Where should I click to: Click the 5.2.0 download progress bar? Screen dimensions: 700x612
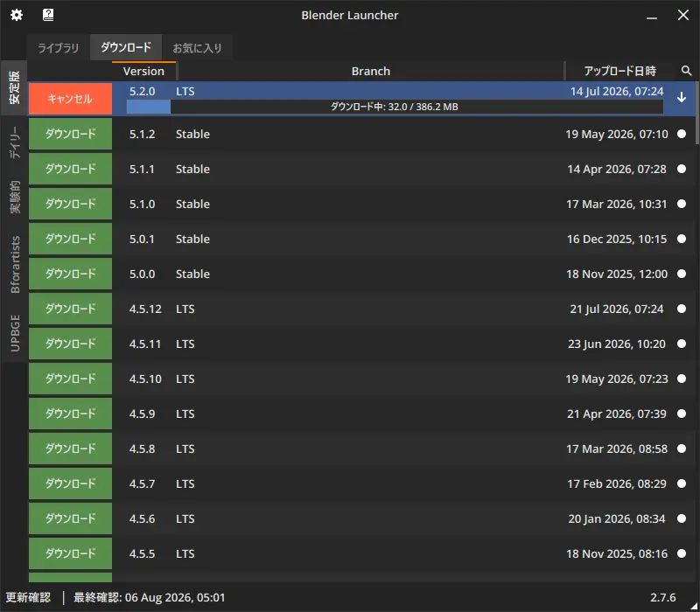pos(395,107)
